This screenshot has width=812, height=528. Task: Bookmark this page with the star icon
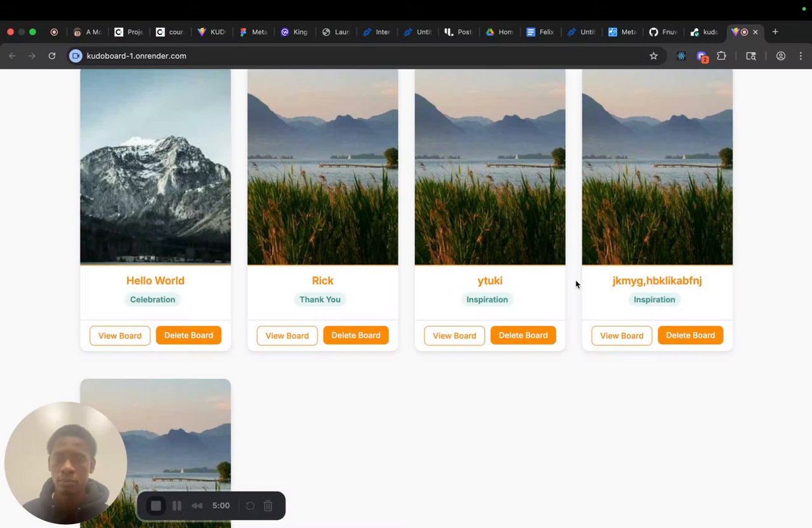(x=653, y=56)
